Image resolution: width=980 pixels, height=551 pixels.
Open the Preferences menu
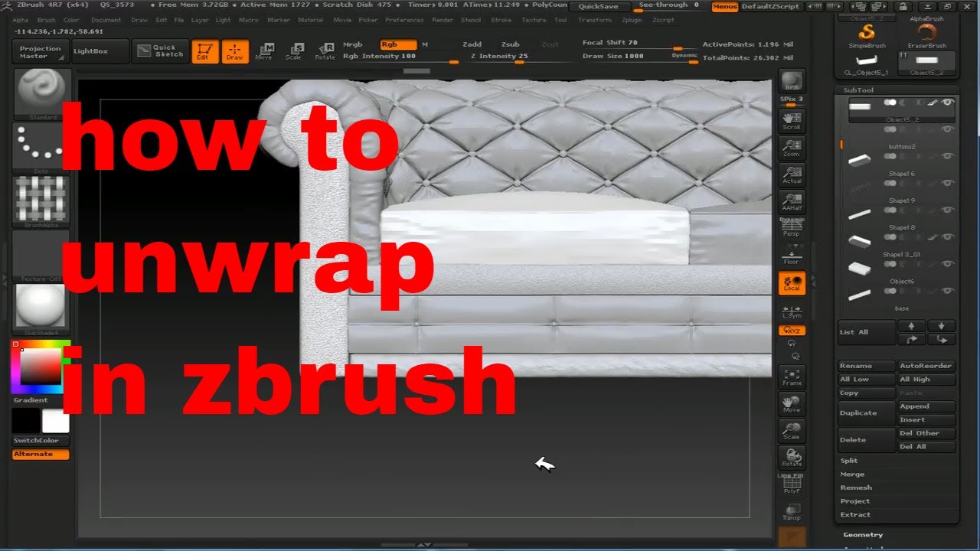point(404,20)
